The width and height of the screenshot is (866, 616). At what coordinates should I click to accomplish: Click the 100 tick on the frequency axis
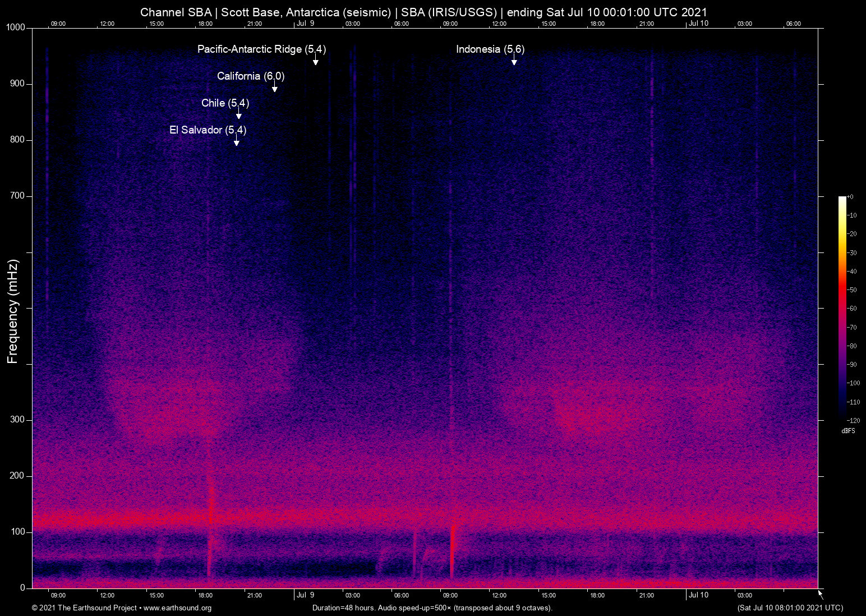17,532
